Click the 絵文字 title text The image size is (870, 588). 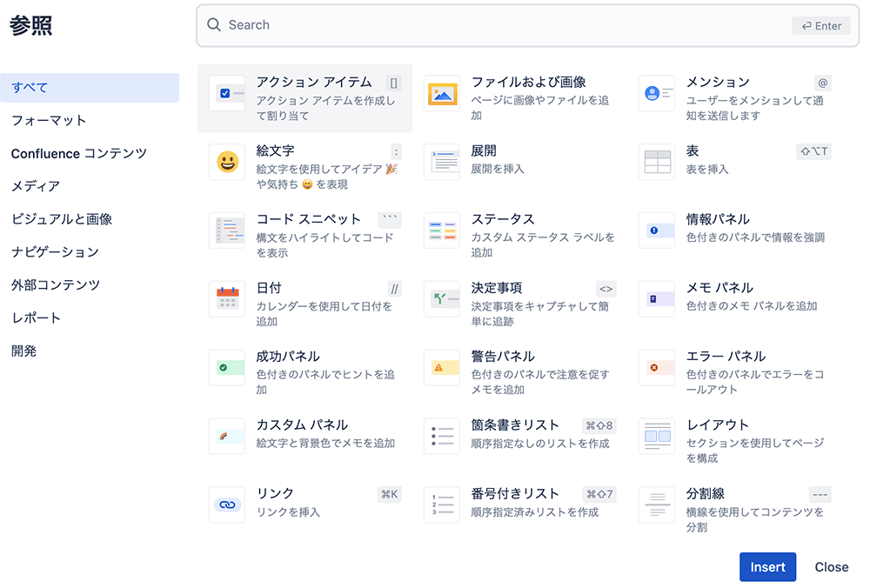(x=275, y=150)
